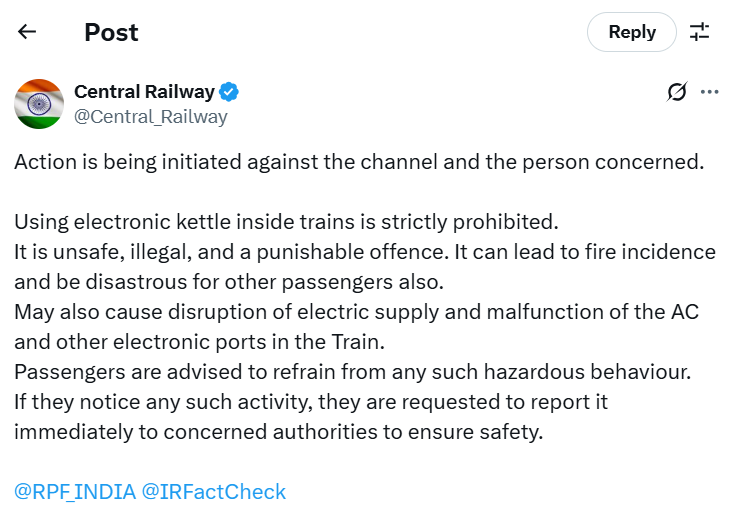
Task: Click the Post page heading
Action: pyautogui.click(x=111, y=32)
